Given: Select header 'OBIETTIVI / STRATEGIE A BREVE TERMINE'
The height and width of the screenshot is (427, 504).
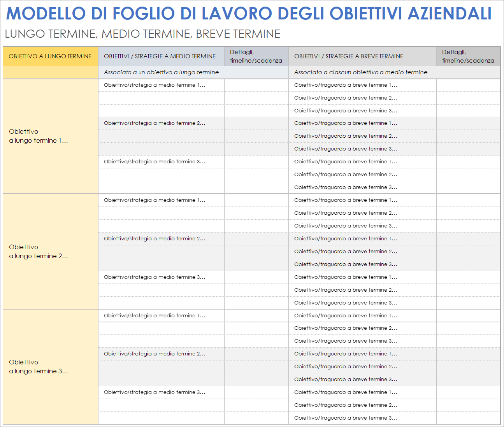Looking at the screenshot, I should click(x=362, y=56).
